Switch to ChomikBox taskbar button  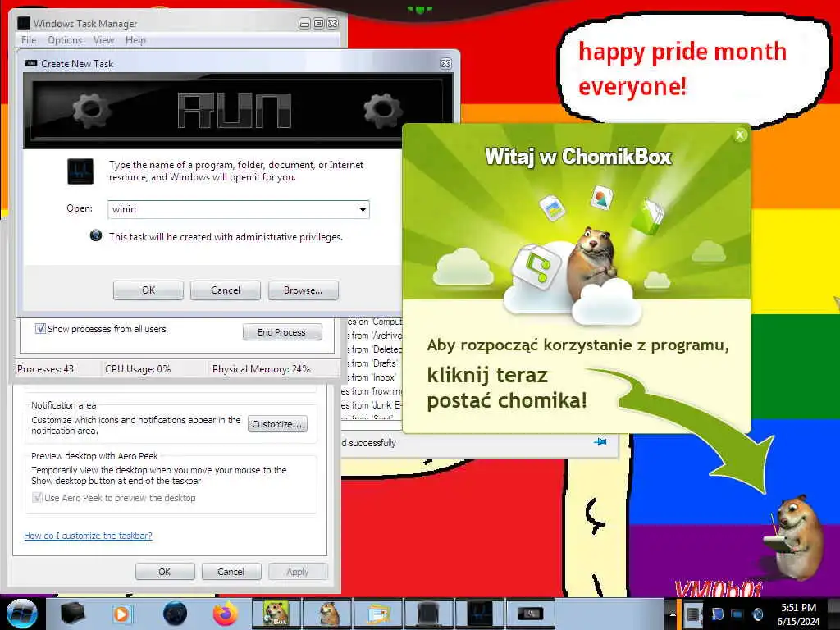pyautogui.click(x=276, y=614)
